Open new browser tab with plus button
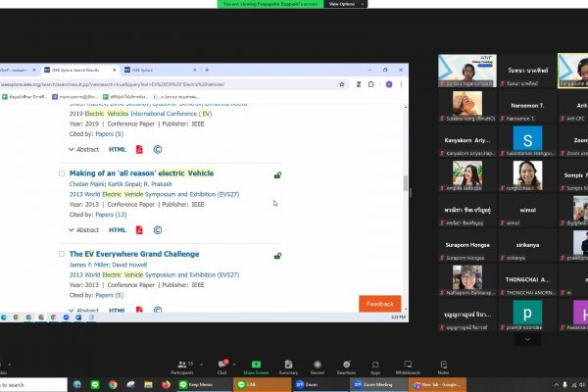Screen dimensions: 588x392 207,70
